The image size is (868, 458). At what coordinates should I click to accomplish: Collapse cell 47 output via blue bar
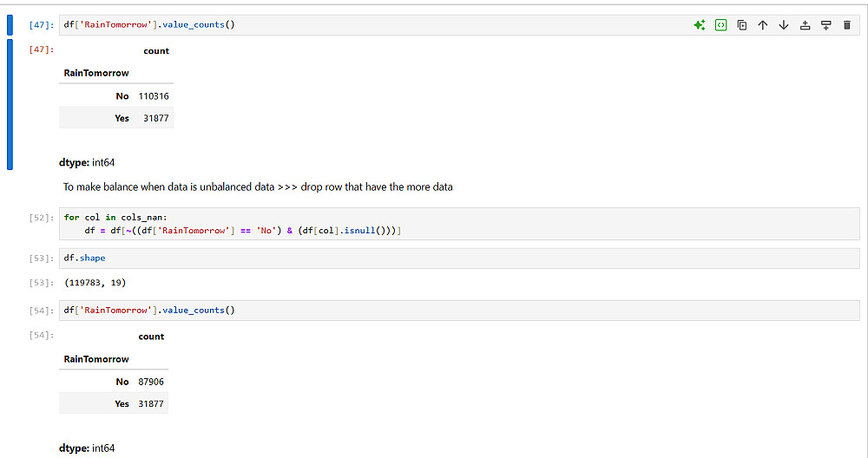click(10, 104)
